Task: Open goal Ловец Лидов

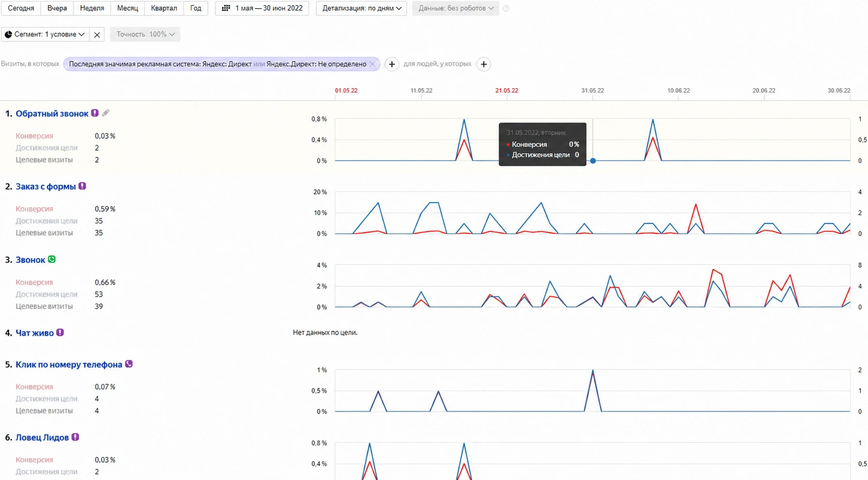Action: pos(42,438)
